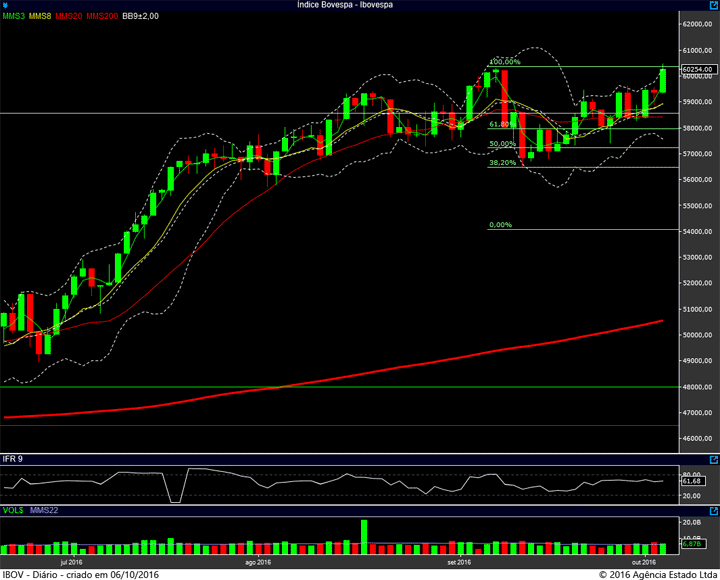Screen dimensions: 720x580
Task: Select the MMS20 indicator label
Action: 69,16
